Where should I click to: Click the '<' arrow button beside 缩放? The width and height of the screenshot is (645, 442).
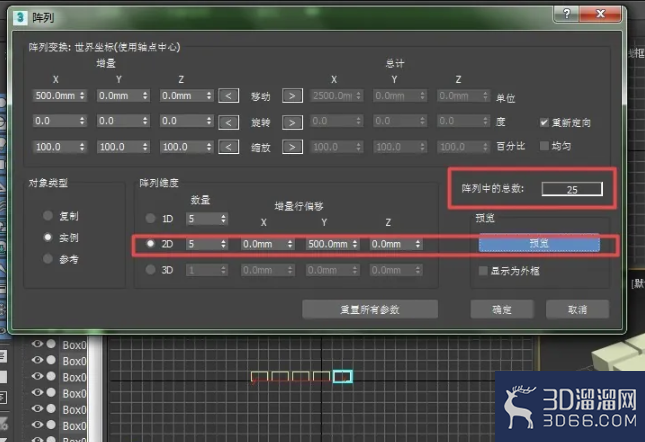coord(228,147)
